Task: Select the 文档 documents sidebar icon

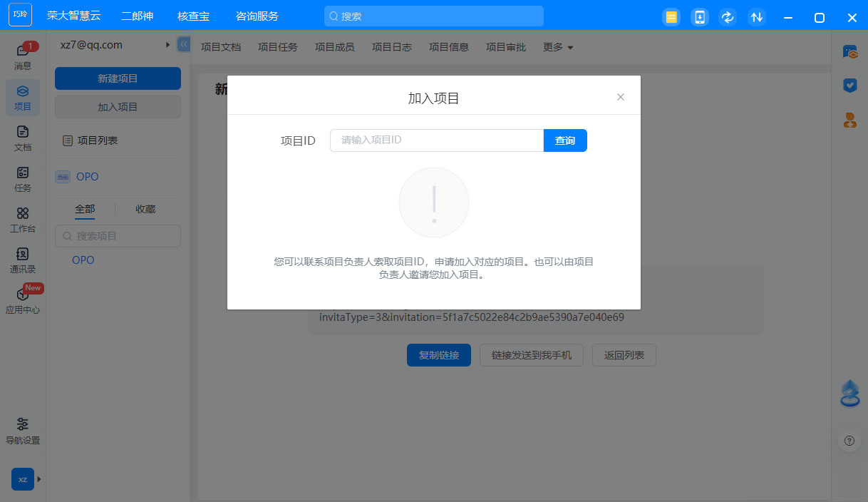Action: 23,138
